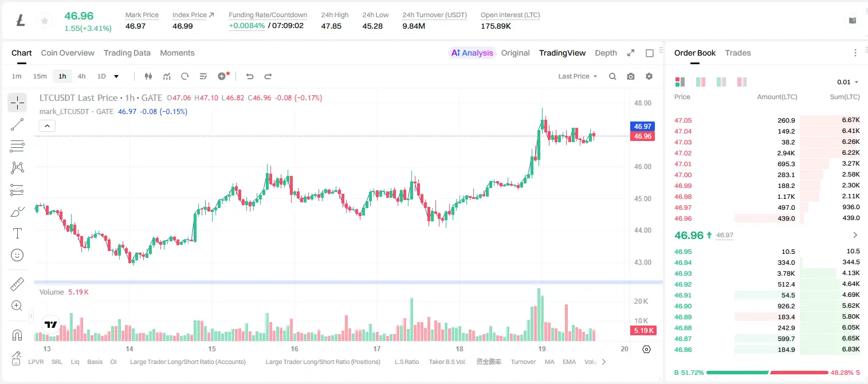Select the 4h timeframe

[x=81, y=76]
